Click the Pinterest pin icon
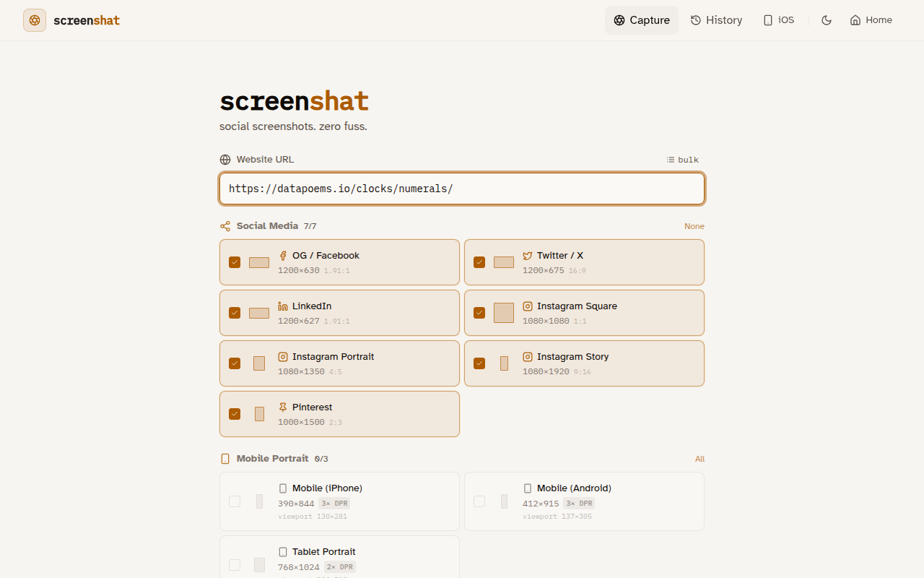The height and width of the screenshot is (578, 924). coord(283,407)
